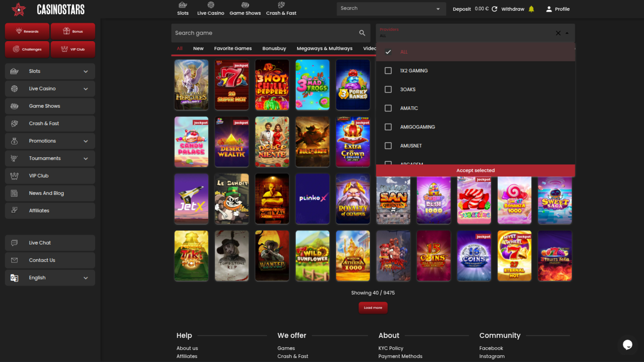Check the AMATIC provider checkbox
This screenshot has width=644, height=362.
388,108
